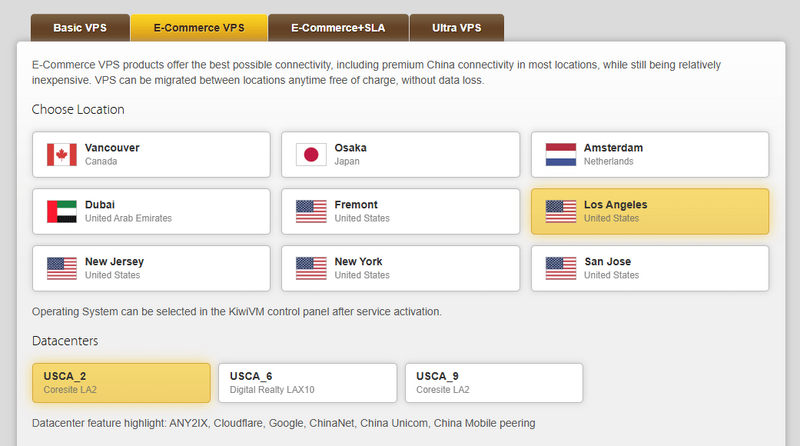
Task: Click the 'Choose Location' heading
Action: (x=78, y=110)
